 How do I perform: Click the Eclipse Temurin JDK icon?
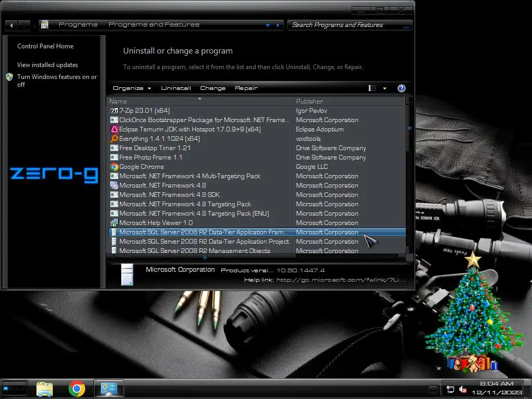point(114,129)
